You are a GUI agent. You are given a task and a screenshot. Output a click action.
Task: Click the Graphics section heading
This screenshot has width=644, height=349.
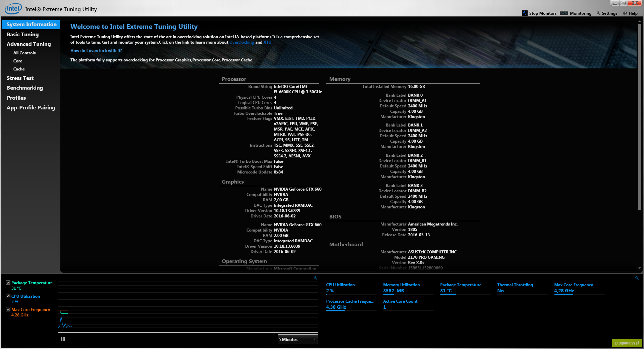233,182
